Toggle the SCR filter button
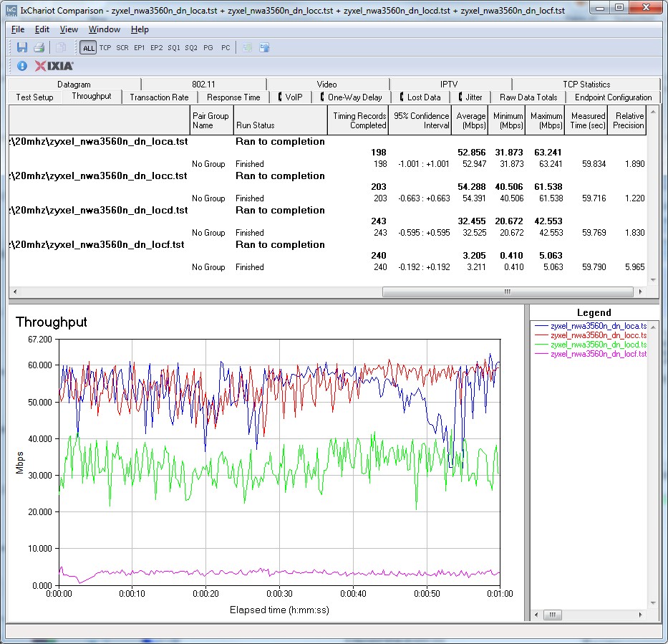The image size is (668, 644). coord(122,48)
